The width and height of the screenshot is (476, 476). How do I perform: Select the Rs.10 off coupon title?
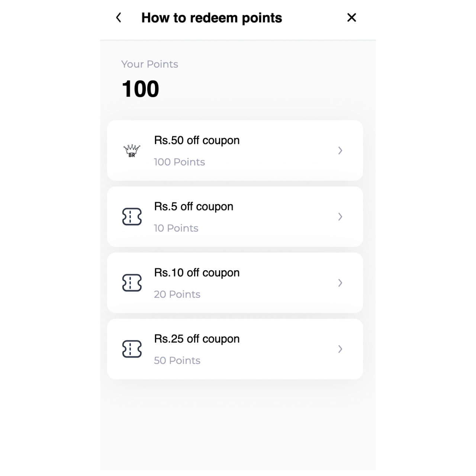pos(197,273)
